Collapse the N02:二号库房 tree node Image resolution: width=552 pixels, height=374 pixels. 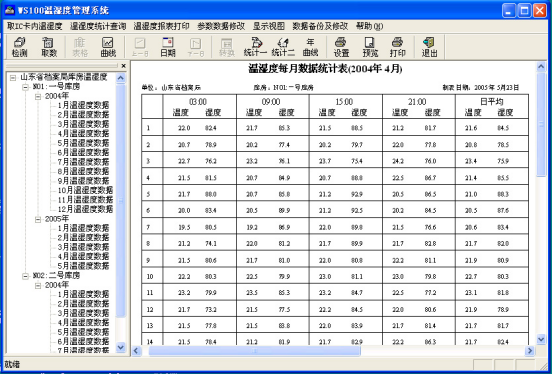click(x=25, y=276)
